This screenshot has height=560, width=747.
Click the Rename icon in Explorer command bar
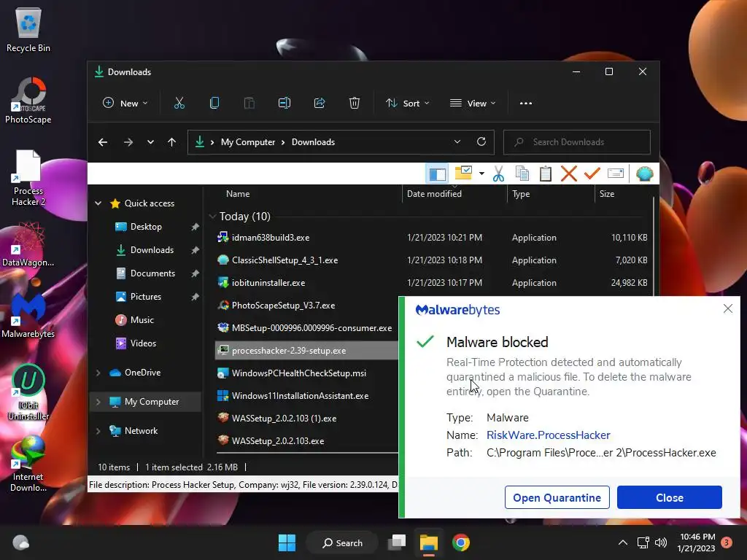tap(285, 103)
